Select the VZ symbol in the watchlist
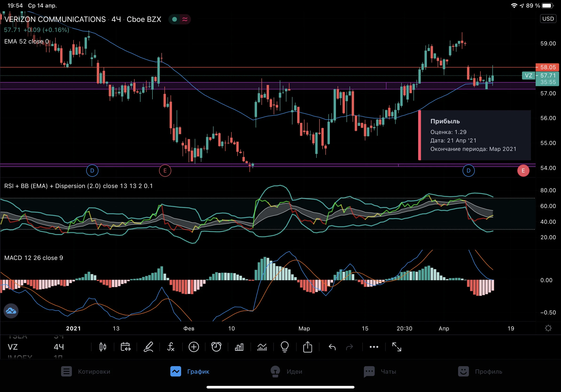 13,347
